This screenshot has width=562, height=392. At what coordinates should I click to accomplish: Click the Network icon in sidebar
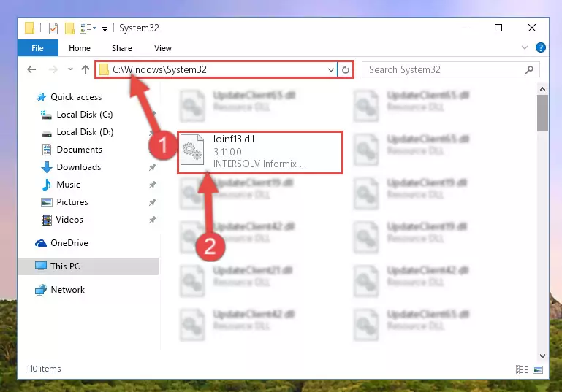41,290
